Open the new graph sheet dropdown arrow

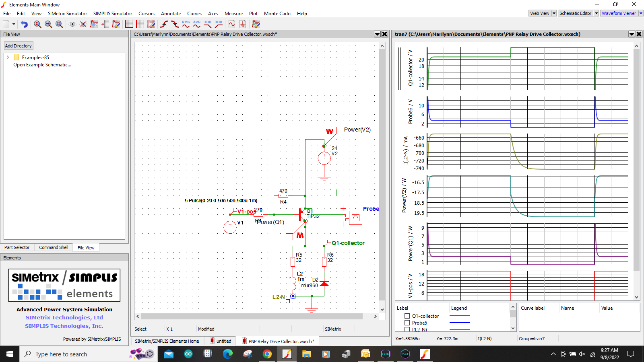(14, 24)
